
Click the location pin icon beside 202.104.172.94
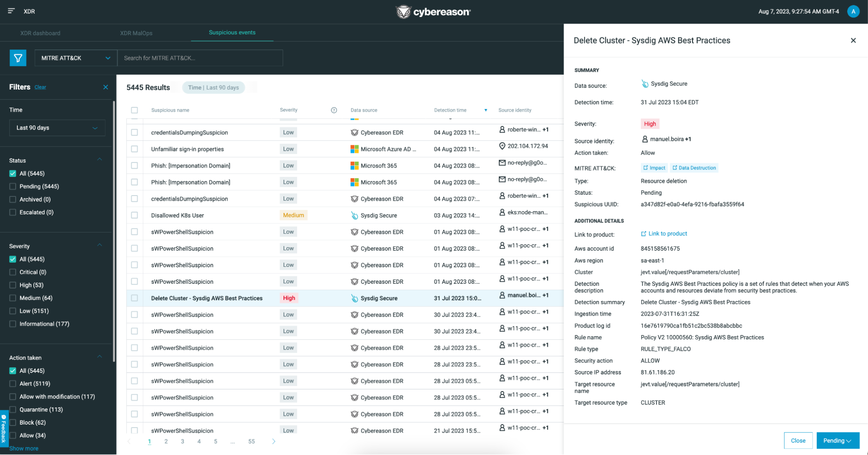pos(502,146)
